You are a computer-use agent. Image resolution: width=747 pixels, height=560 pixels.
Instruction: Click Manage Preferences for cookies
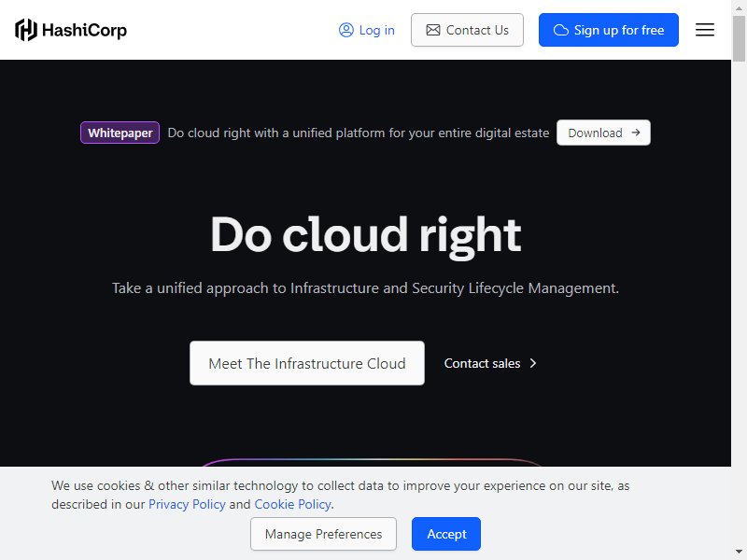pyautogui.click(x=323, y=534)
